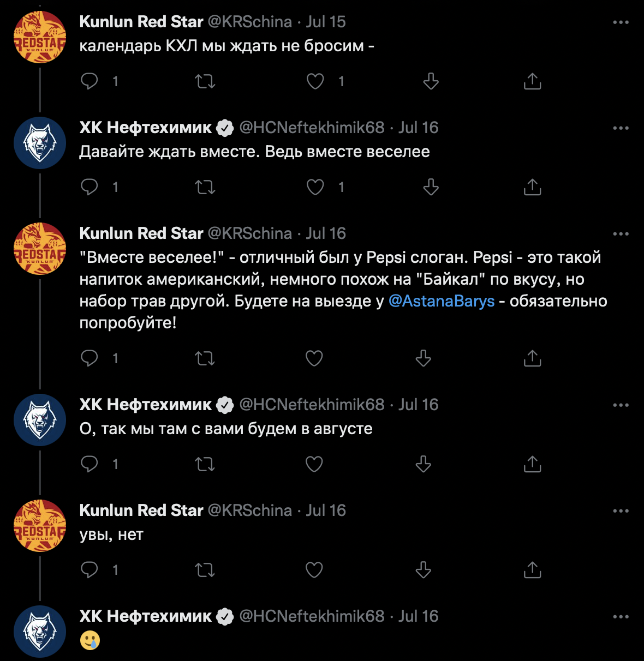Download the 'календарь КХЛ' tweet
The width and height of the screenshot is (644, 661).
pyautogui.click(x=431, y=81)
